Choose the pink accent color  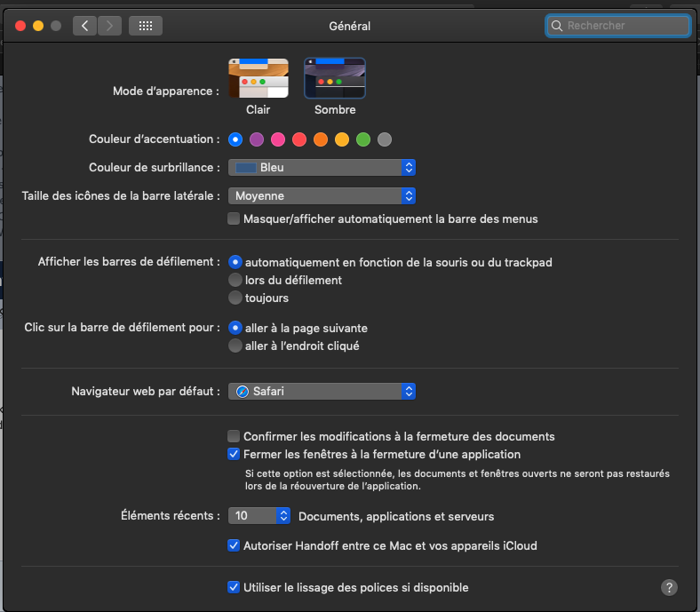coord(278,139)
